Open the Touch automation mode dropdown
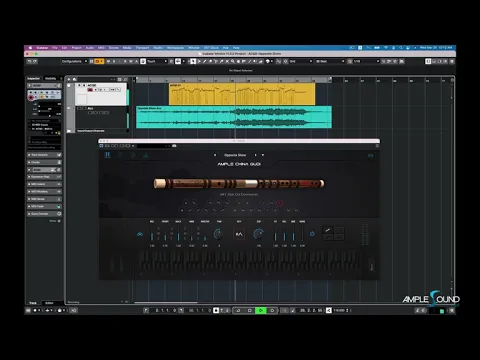The image size is (480, 360). pyautogui.click(x=156, y=61)
